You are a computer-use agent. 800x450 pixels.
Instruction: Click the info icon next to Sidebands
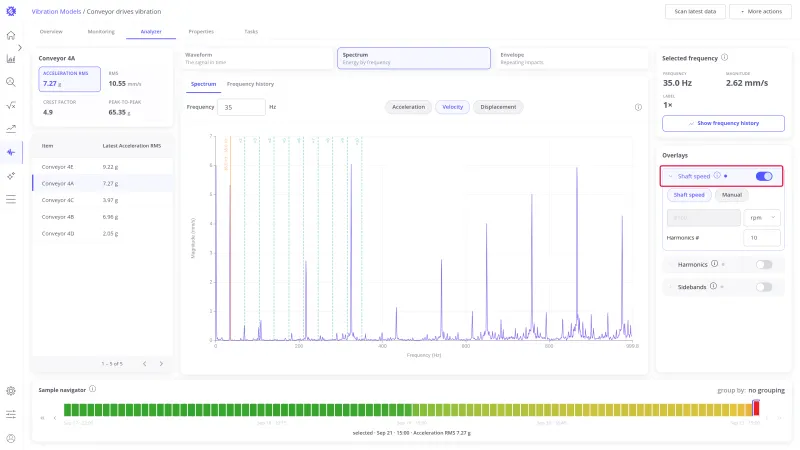click(713, 286)
